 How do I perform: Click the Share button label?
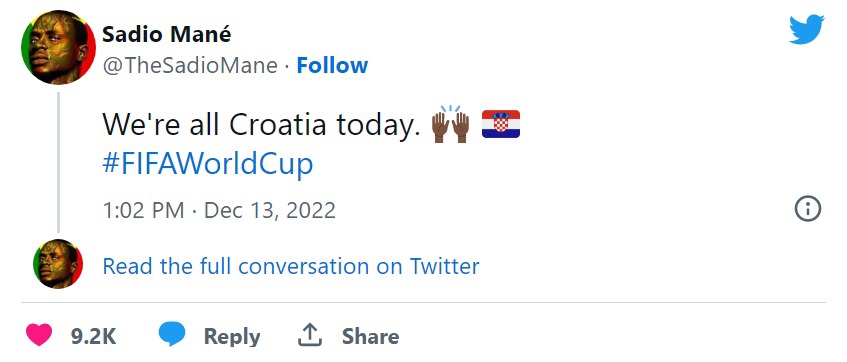pos(371,336)
